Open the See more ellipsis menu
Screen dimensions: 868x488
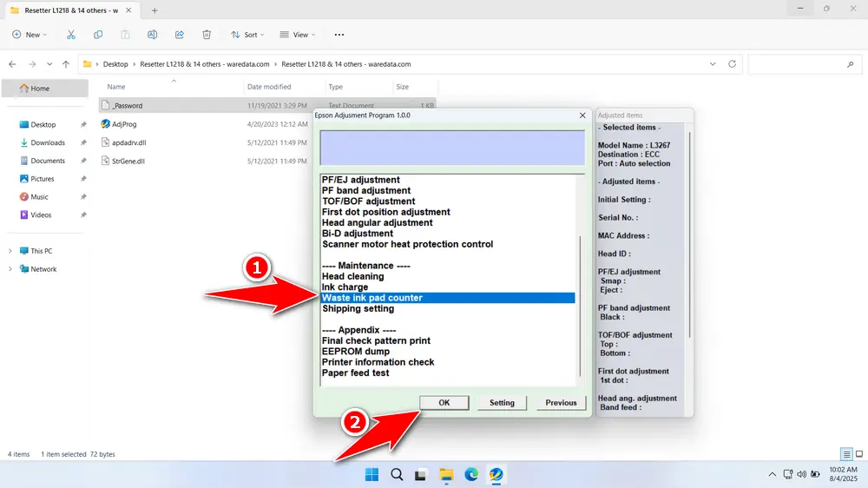(339, 35)
